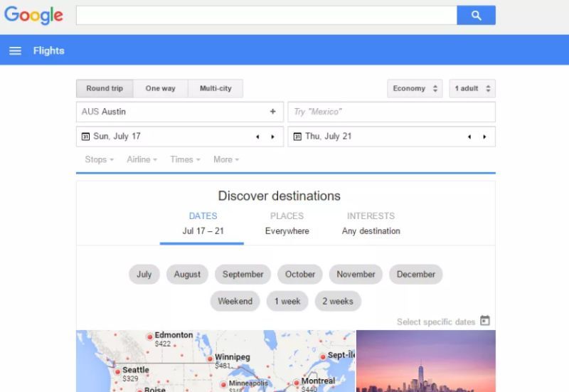Click the blue search magnifier button

[x=476, y=15]
